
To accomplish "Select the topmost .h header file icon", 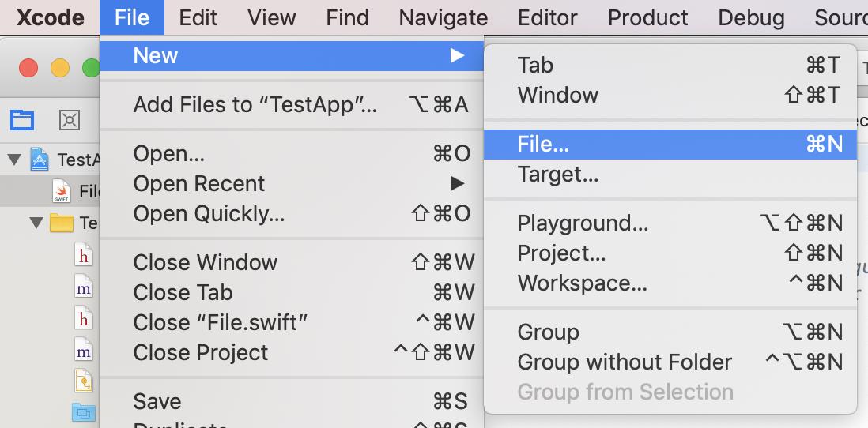I will tap(84, 256).
